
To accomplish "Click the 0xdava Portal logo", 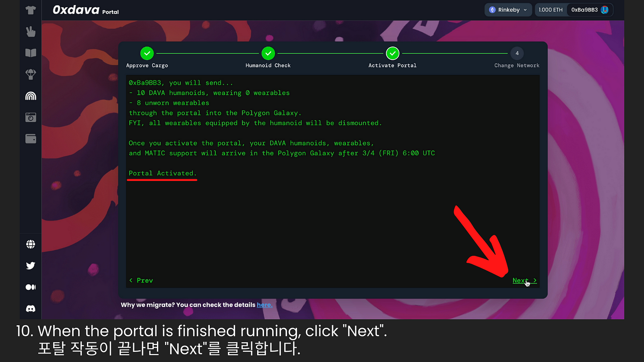I will click(x=86, y=10).
